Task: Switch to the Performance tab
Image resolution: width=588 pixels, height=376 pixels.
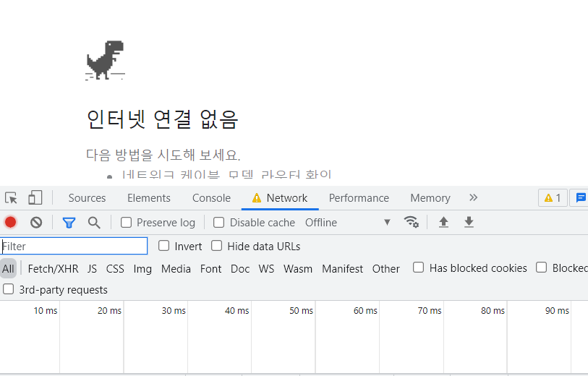Action: point(359,198)
